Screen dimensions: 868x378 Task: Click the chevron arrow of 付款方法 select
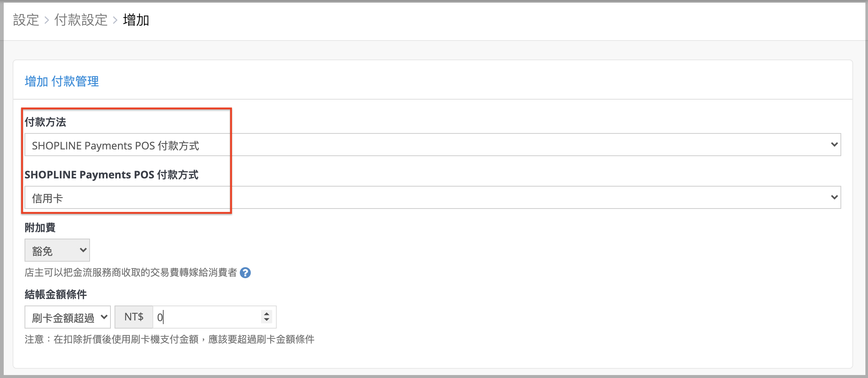click(x=834, y=145)
